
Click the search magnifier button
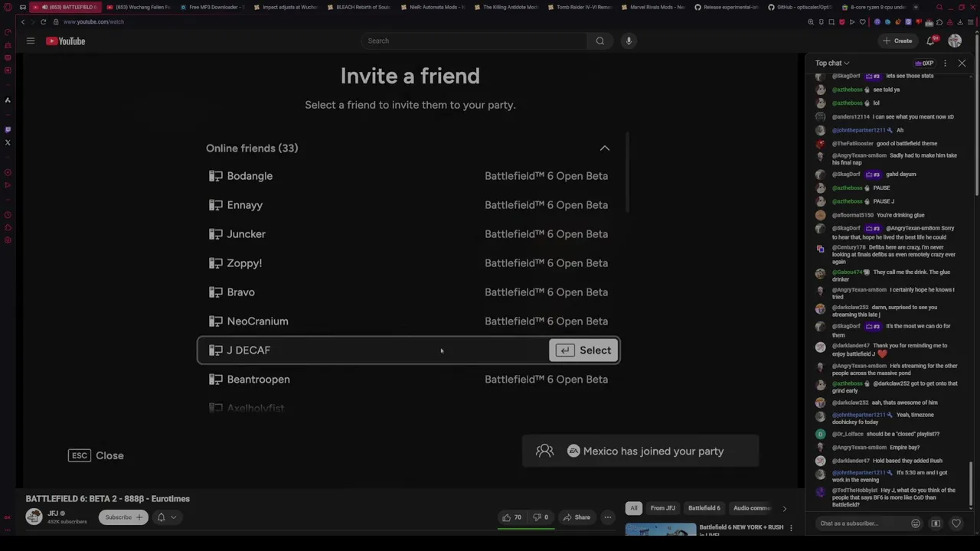(600, 41)
